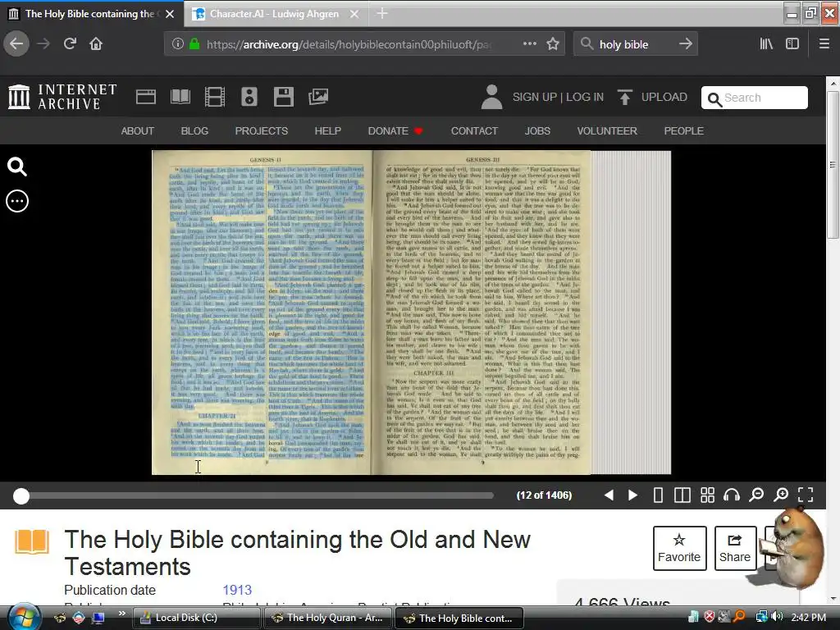The height and width of the screenshot is (630, 840).
Task: Click the UPLOAD button
Action: [x=652, y=97]
